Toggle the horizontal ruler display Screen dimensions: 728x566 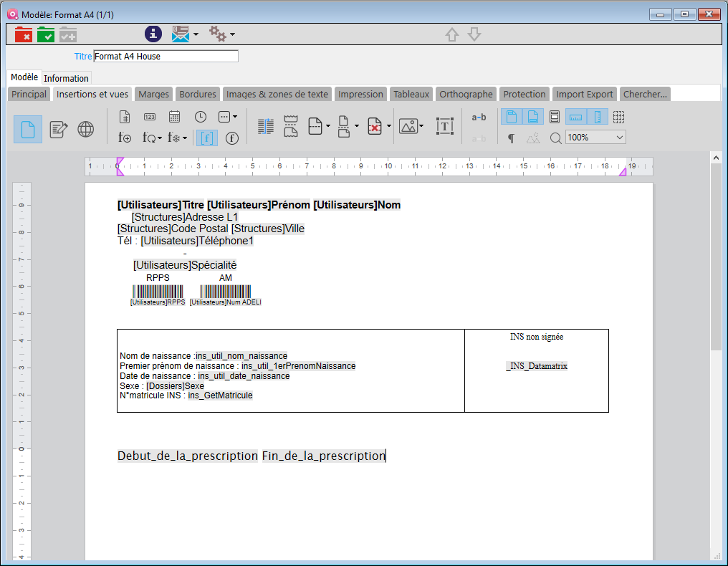click(x=576, y=117)
